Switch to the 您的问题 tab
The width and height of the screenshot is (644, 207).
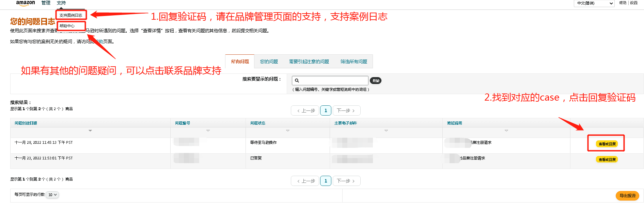coord(269,62)
